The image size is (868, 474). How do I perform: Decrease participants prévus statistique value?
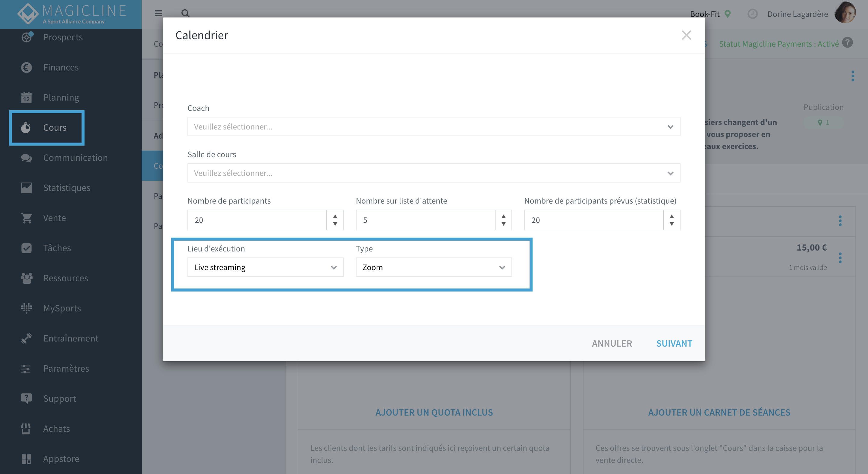pyautogui.click(x=671, y=224)
